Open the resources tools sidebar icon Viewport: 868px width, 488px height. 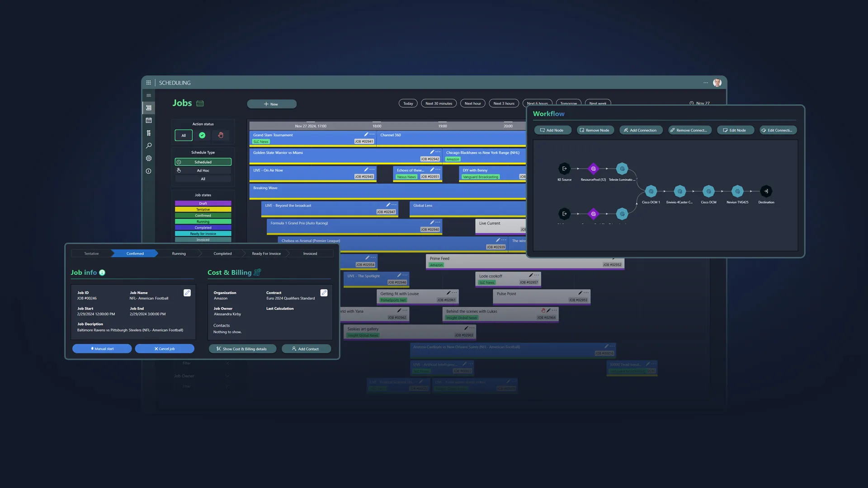point(148,133)
